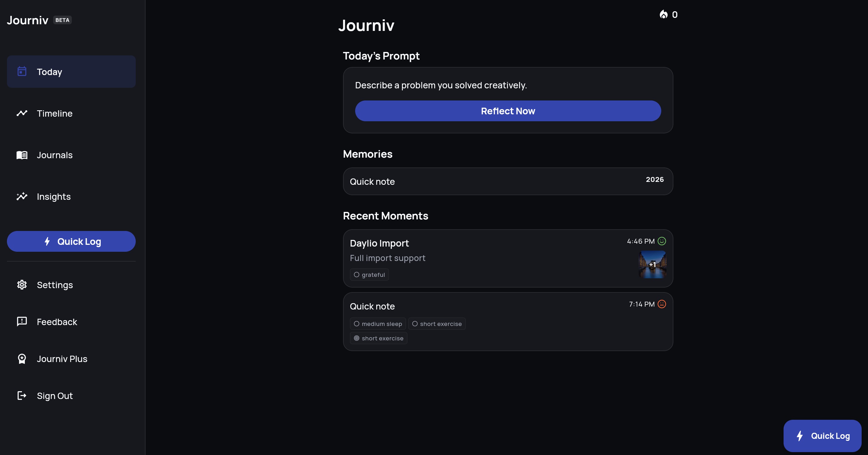Viewport: 868px width, 455px height.
Task: Click the Sign Out icon
Action: pyautogui.click(x=22, y=396)
